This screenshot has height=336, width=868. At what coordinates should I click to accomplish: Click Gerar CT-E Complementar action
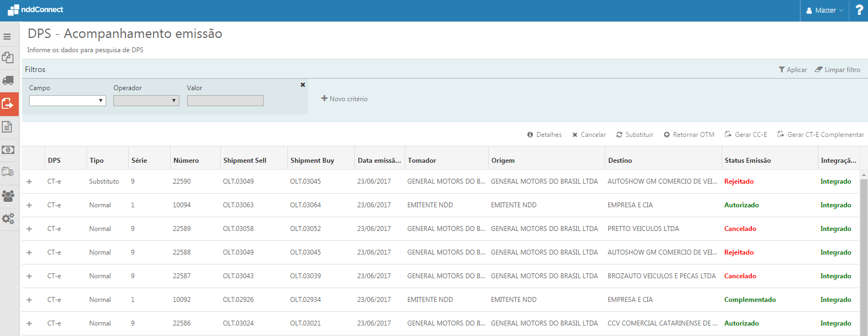pos(820,135)
